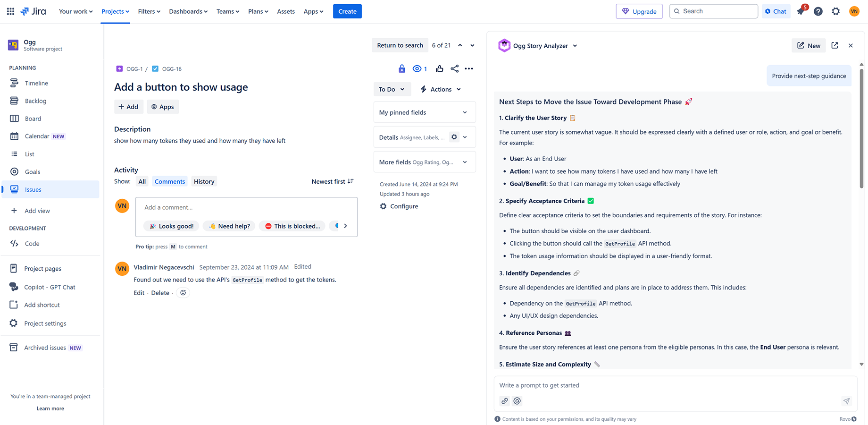Switch to the History activity tab

coord(204,181)
